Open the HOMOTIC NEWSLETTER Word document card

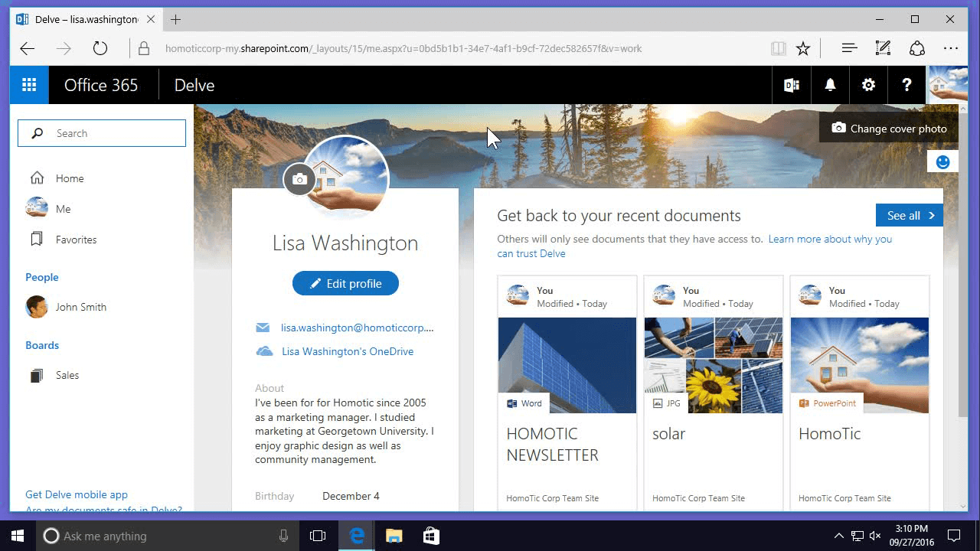pyautogui.click(x=567, y=366)
